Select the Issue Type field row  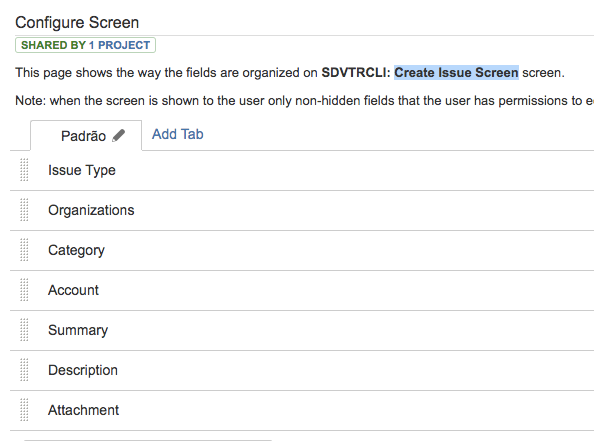point(302,170)
